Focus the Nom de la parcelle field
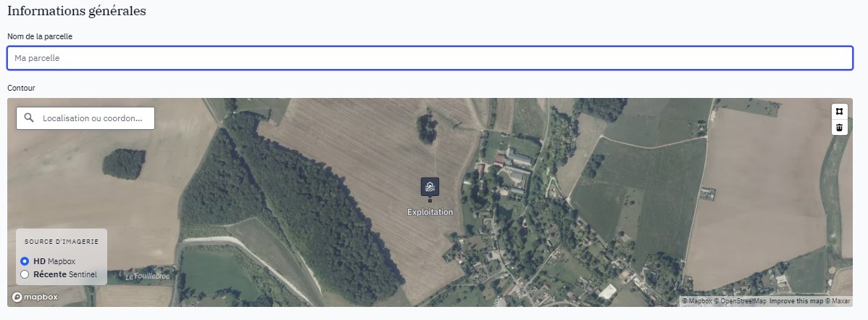The height and width of the screenshot is (320, 868). tap(430, 58)
